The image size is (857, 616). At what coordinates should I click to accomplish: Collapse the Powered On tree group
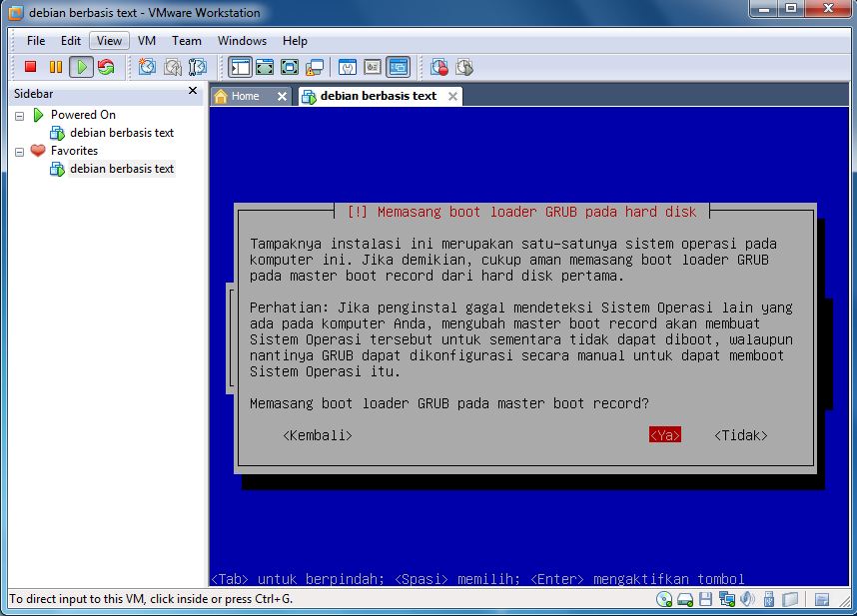coord(20,116)
